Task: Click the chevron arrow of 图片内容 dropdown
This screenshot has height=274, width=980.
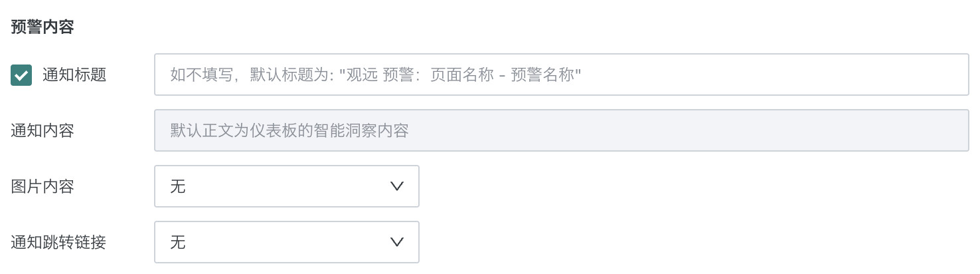Action: (397, 186)
